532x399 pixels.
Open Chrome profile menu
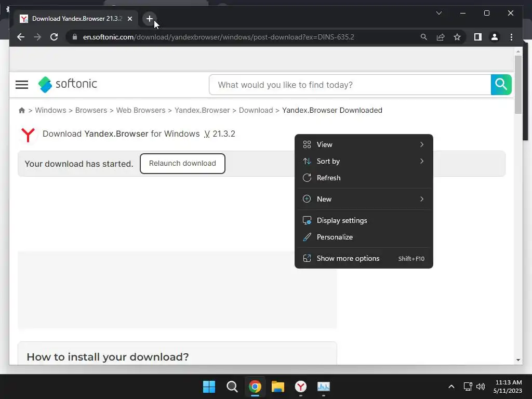tap(495, 37)
